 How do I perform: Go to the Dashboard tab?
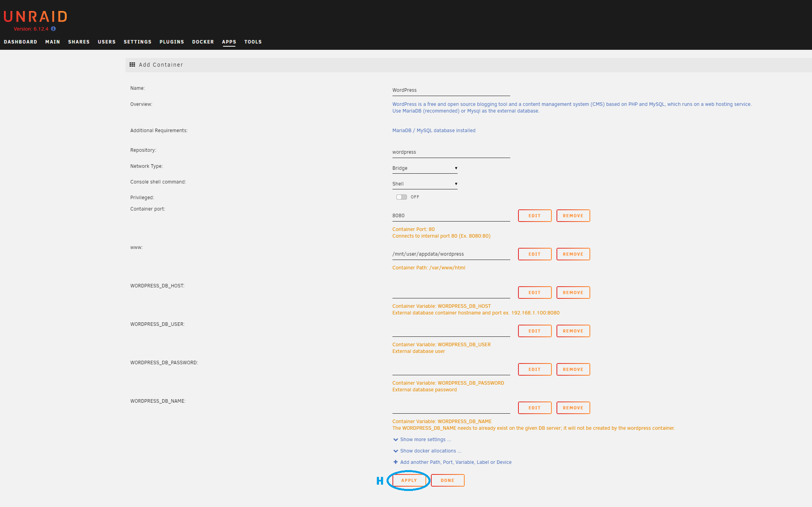tap(20, 42)
